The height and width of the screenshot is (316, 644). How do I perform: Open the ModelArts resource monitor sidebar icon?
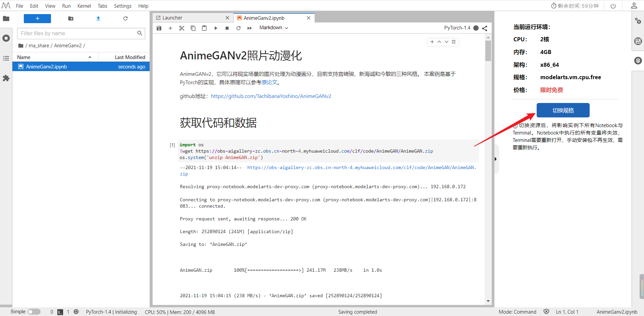(x=638, y=41)
